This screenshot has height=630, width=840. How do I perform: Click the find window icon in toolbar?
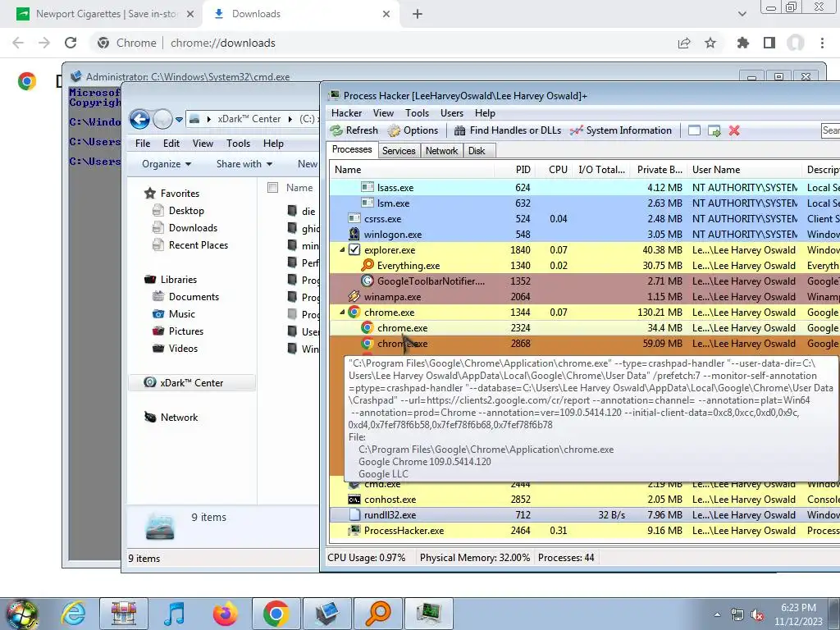pyautogui.click(x=694, y=130)
